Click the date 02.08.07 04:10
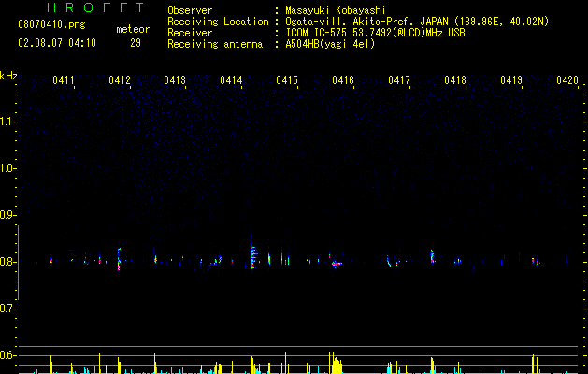This screenshot has height=374, width=588. (x=57, y=43)
